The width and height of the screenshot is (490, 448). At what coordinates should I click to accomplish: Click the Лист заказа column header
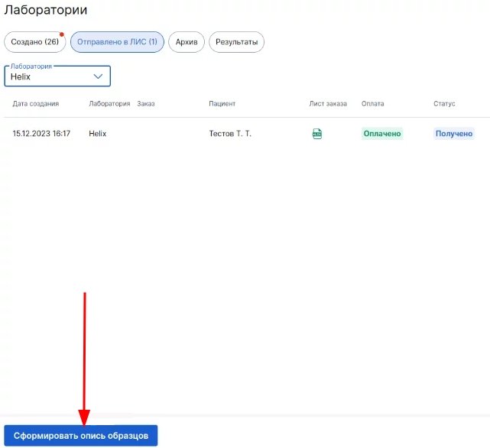328,103
